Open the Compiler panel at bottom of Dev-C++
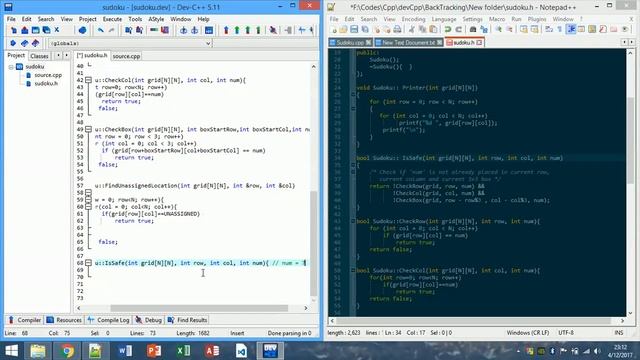Screen dimensions: 640x360 pos(25,320)
